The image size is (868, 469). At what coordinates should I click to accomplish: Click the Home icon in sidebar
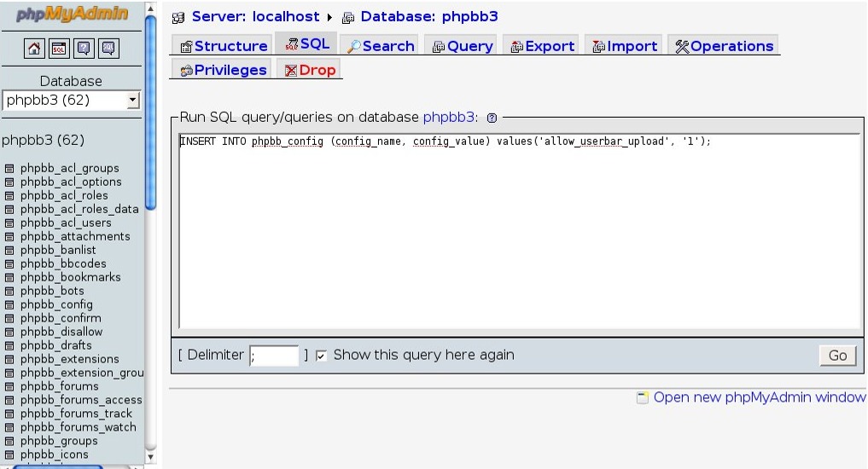(x=34, y=49)
